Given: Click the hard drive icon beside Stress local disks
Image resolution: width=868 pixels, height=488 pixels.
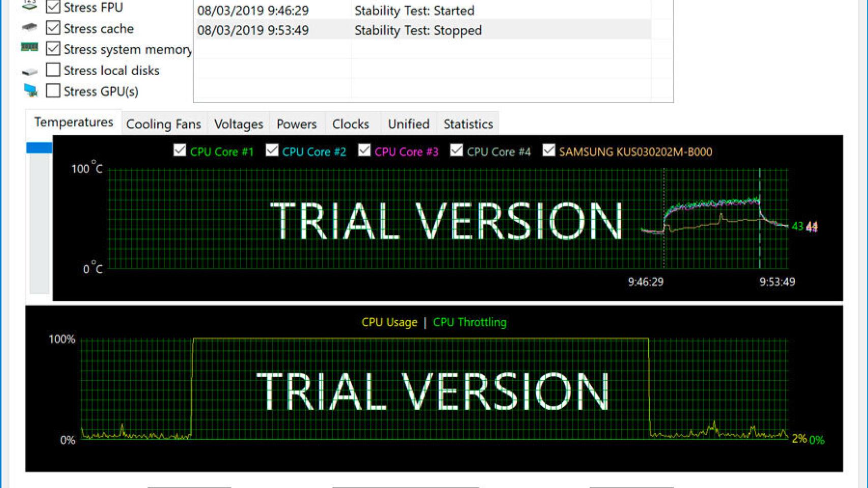Looking at the screenshot, I should click(30, 71).
